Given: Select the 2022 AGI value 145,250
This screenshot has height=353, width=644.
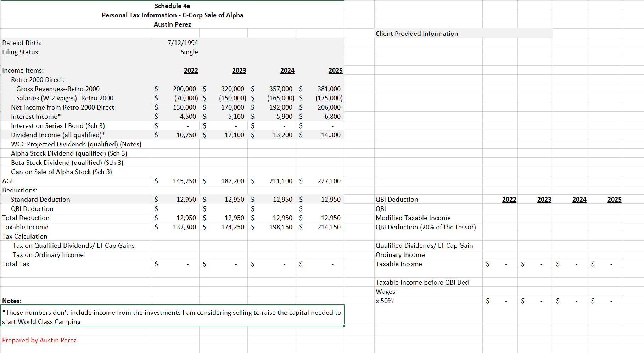Looking at the screenshot, I should click(x=184, y=181).
